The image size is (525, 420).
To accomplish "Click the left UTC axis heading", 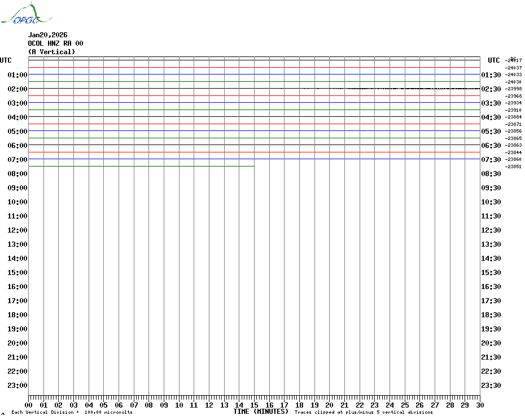I will 6,60.
